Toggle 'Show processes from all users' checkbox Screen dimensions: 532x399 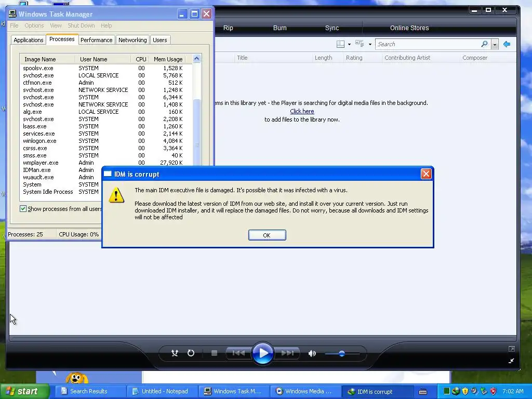pyautogui.click(x=23, y=209)
